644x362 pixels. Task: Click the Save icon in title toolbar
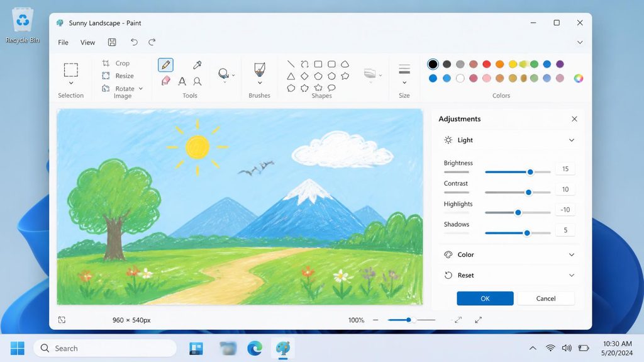point(112,42)
